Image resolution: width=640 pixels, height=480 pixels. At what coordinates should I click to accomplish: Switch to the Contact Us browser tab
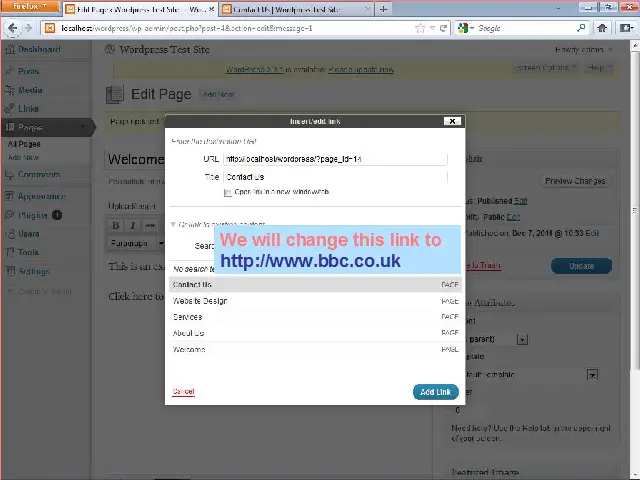[x=296, y=9]
